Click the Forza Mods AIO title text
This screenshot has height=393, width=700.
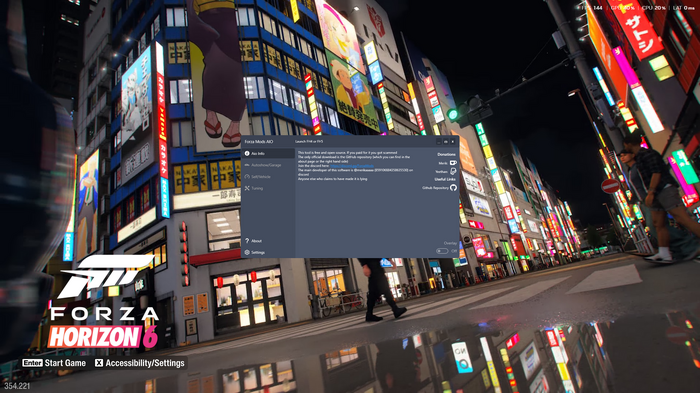(x=258, y=142)
